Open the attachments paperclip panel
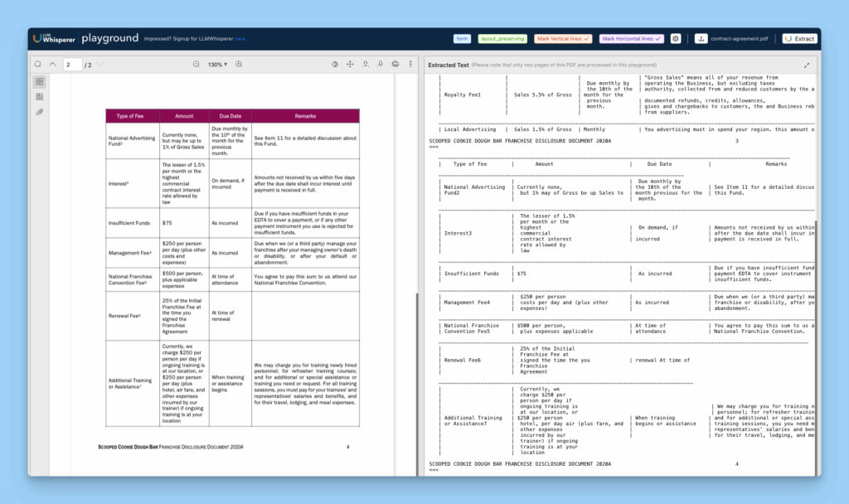Image resolution: width=849 pixels, height=504 pixels. (40, 112)
